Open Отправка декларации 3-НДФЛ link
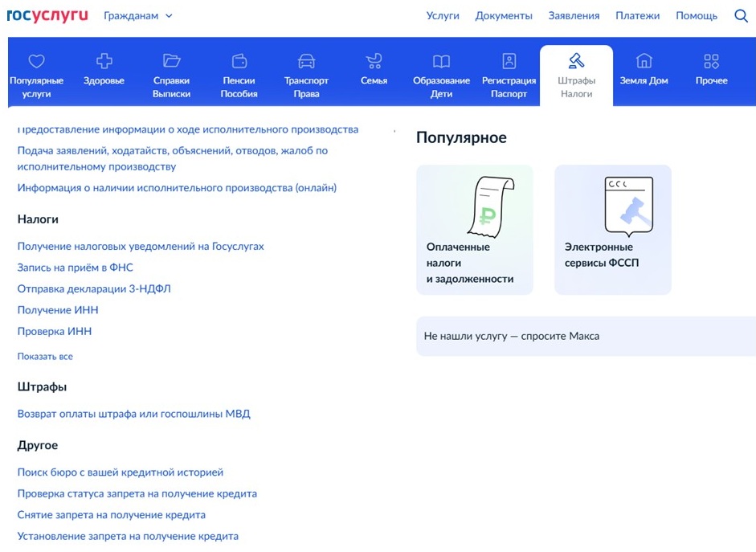The height and width of the screenshot is (552, 756). 94,288
